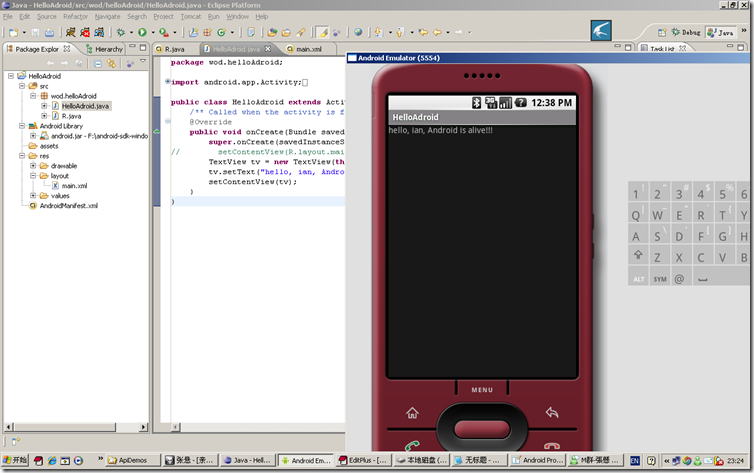Select the assets folder

click(x=49, y=146)
